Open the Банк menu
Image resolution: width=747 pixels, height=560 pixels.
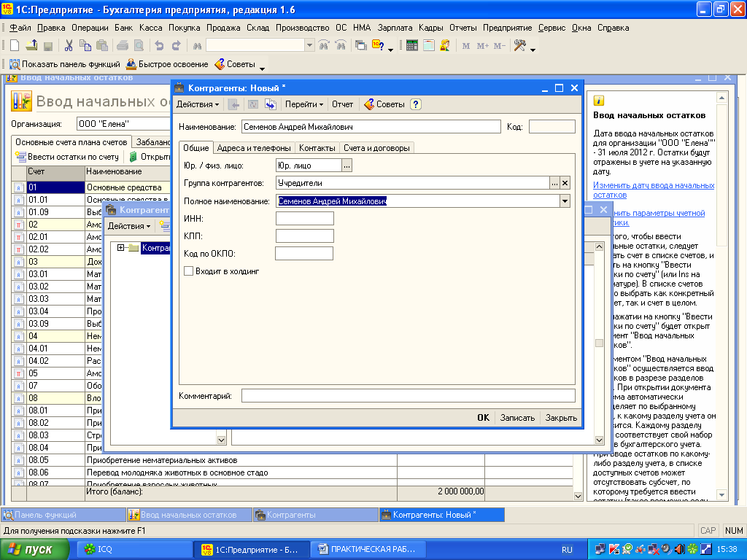[124, 28]
